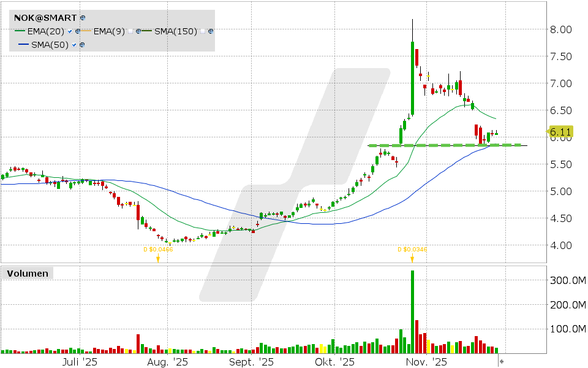Screen dimensions: 588x368
Task: Enable the EMA(9) indicator checkbox
Action: coord(131,31)
